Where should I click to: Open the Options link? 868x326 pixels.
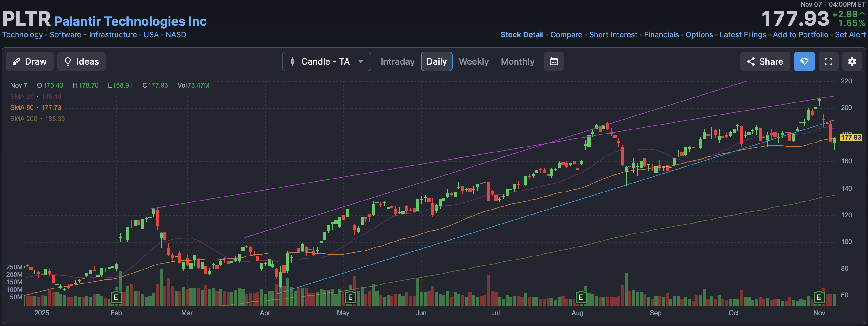pyautogui.click(x=699, y=35)
